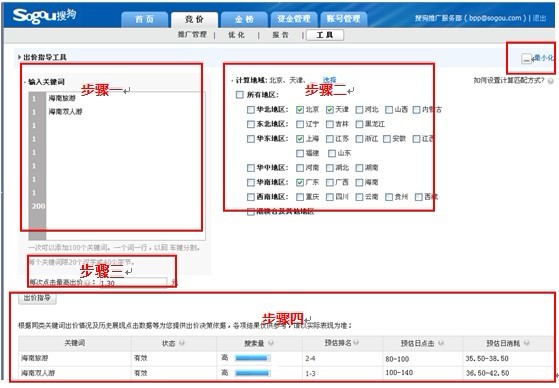Check the 所有地区 checkbox
The width and height of the screenshot is (559, 388).
[x=240, y=95]
